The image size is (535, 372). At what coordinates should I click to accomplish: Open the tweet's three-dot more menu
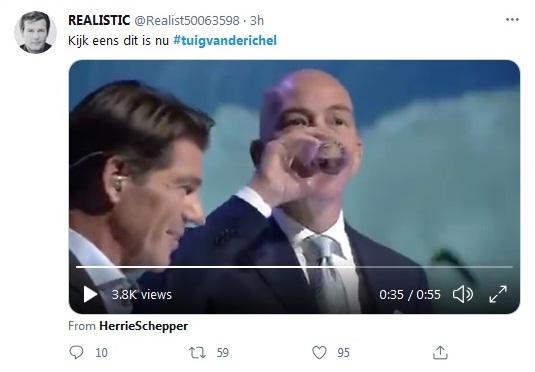[x=512, y=19]
